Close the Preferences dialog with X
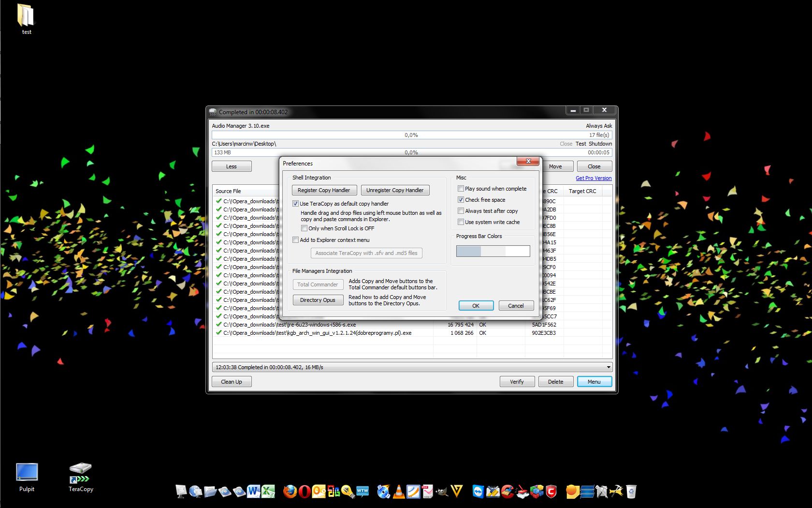This screenshot has height=508, width=812. (x=528, y=161)
